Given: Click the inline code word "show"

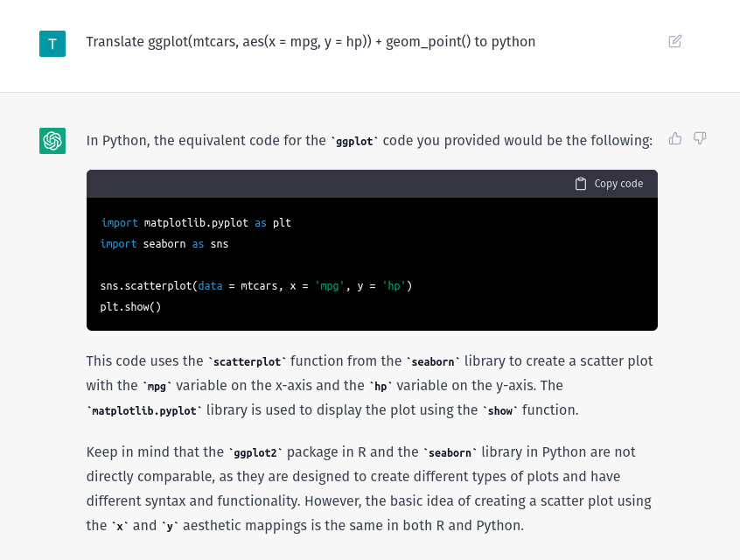Looking at the screenshot, I should tap(499, 410).
